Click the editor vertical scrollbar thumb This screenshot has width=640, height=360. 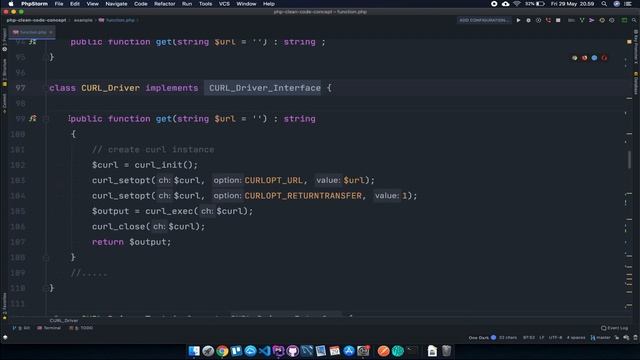[x=629, y=159]
